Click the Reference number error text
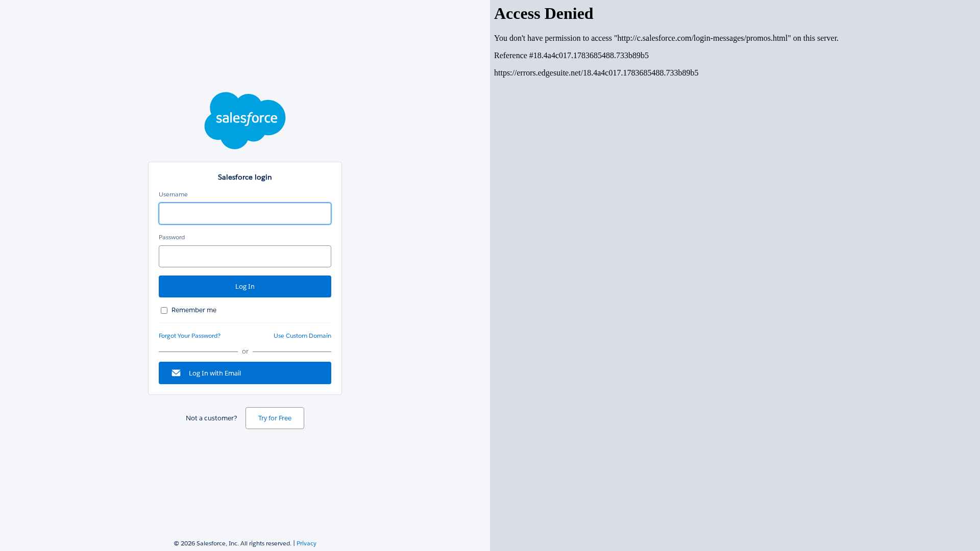The image size is (980, 551). point(571,55)
